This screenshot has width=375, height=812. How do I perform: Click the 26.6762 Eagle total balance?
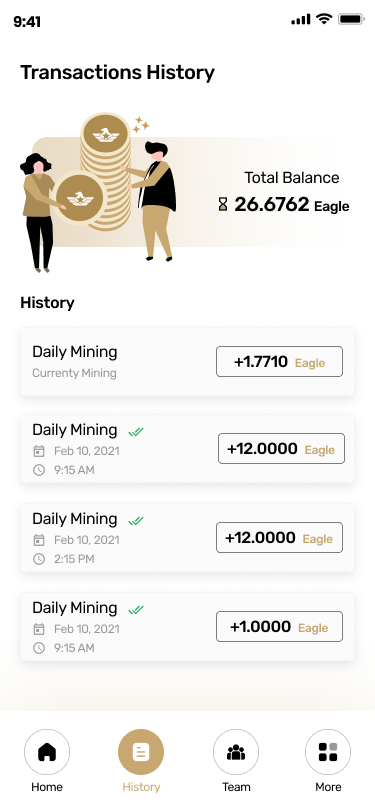pos(292,205)
